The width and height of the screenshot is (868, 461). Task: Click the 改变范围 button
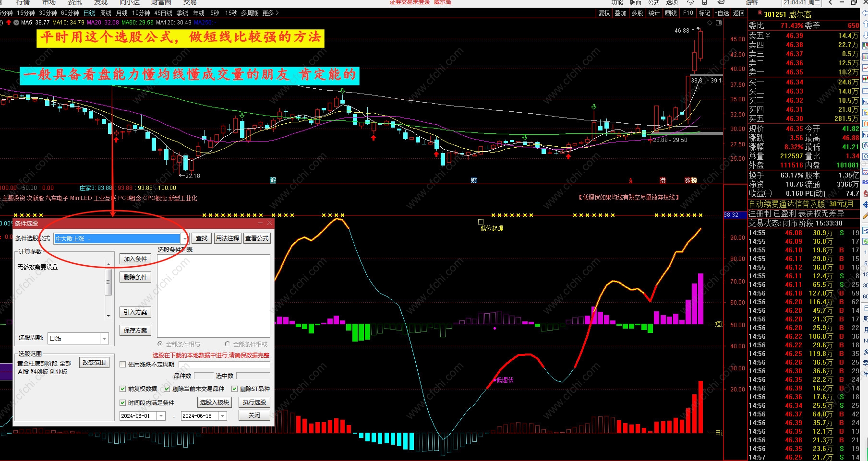(94, 363)
